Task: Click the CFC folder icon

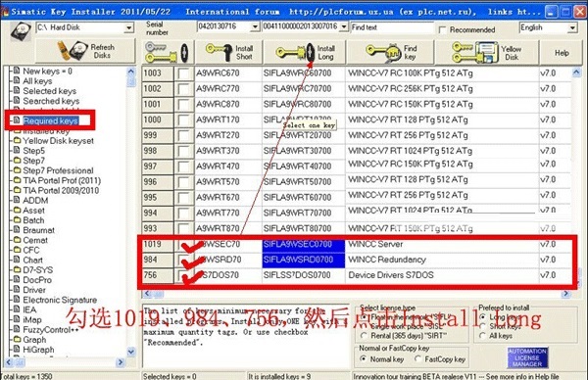Action: 17,250
